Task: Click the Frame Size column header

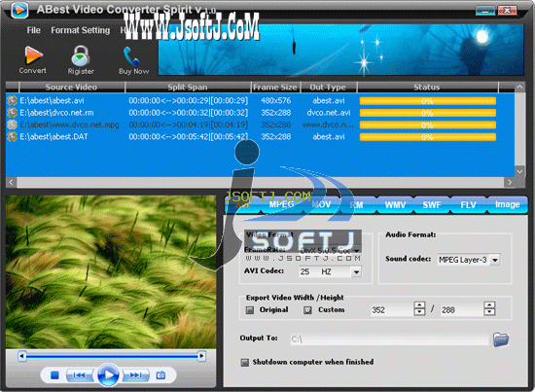Action: (x=275, y=87)
